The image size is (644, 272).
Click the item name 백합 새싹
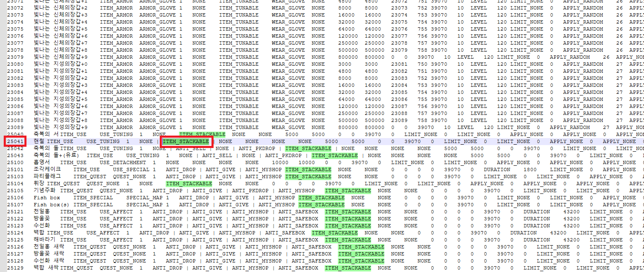pos(46,268)
